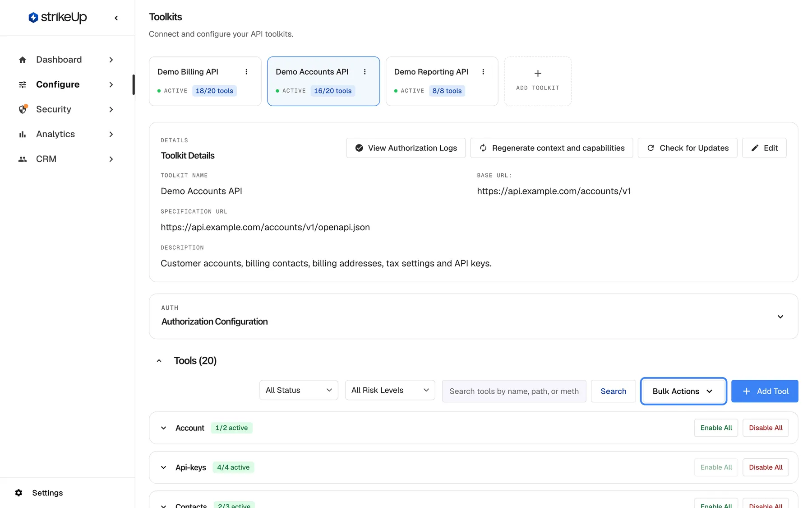Expand Dashboard submenu chevron
This screenshot has height=508, width=812.
click(111, 60)
